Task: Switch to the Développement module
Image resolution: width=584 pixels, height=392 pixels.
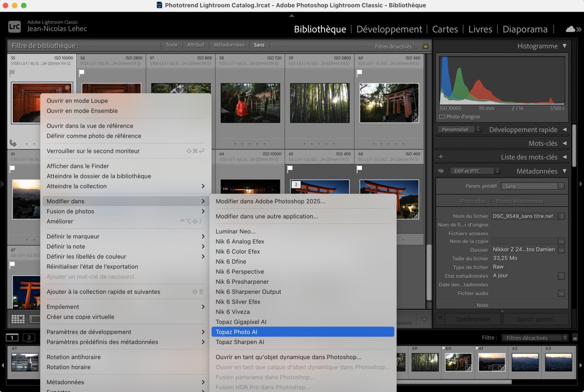Action: tap(389, 29)
